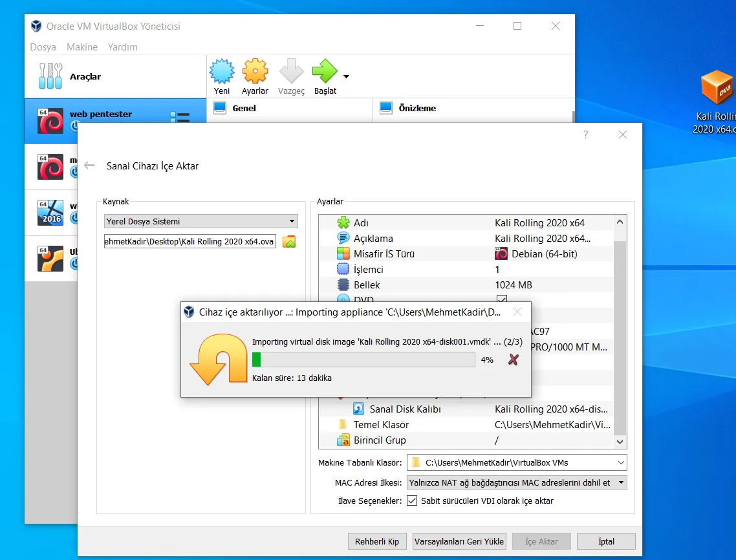Open the Yardım menu

pos(122,47)
